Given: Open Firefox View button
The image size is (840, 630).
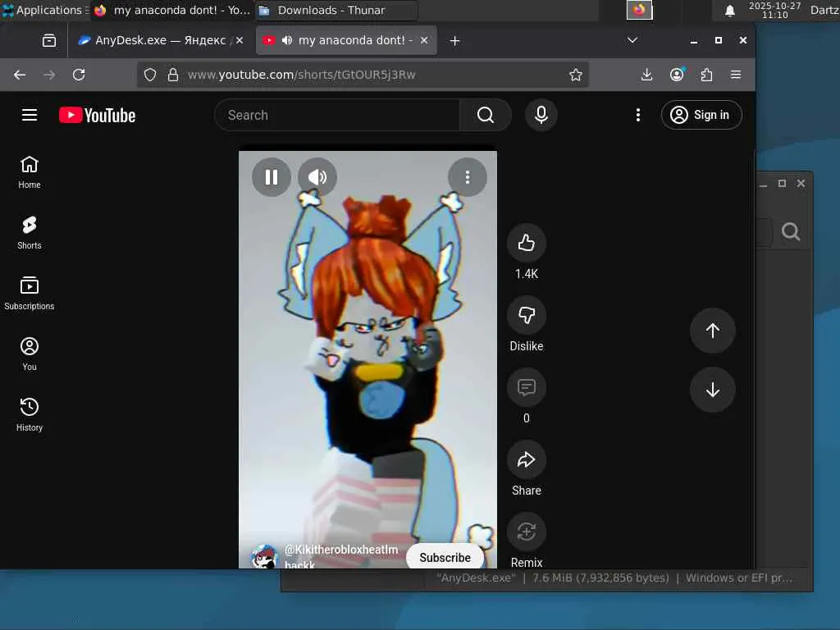Looking at the screenshot, I should 48,40.
